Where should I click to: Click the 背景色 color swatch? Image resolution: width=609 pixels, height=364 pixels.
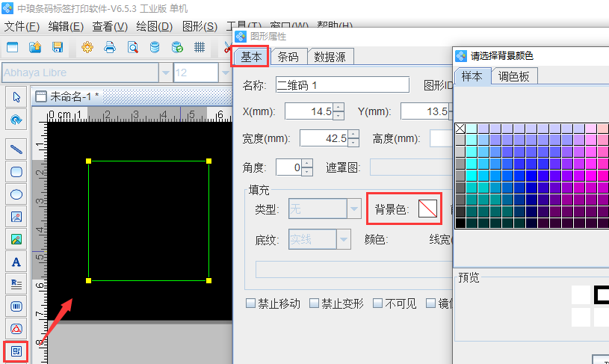tap(427, 209)
